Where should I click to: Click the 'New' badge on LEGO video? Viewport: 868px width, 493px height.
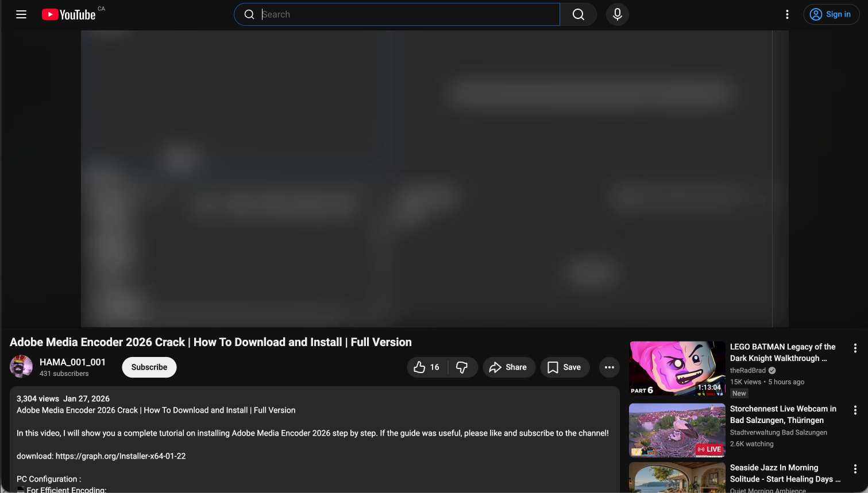pyautogui.click(x=739, y=394)
